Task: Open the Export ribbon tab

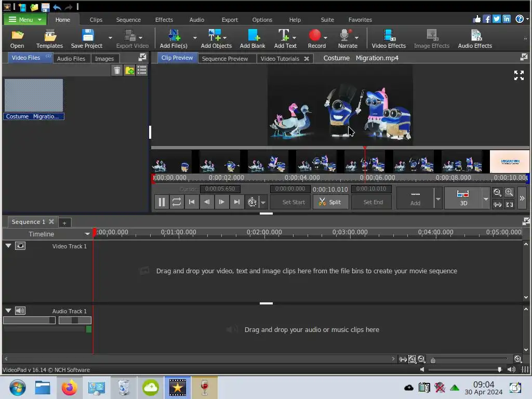Action: pyautogui.click(x=230, y=20)
